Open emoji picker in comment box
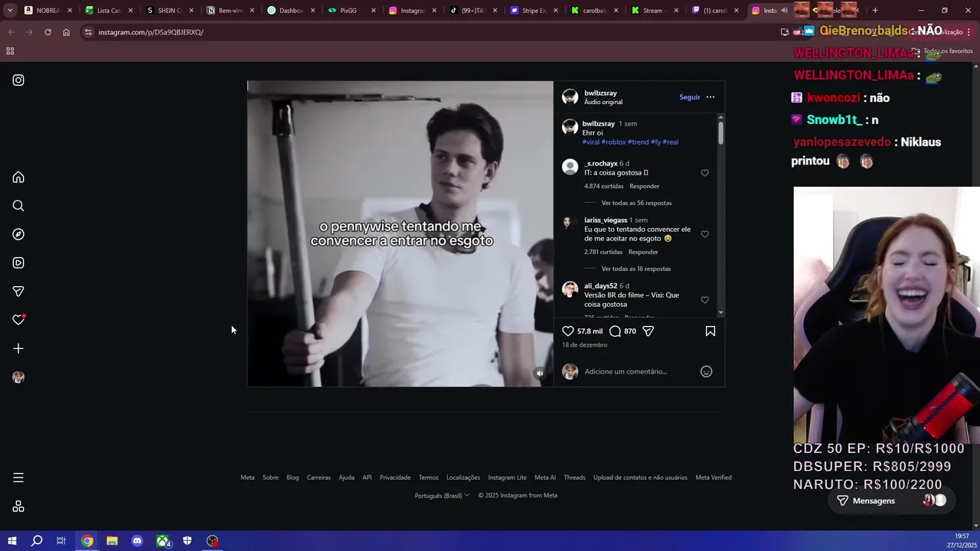980x551 pixels. (706, 371)
